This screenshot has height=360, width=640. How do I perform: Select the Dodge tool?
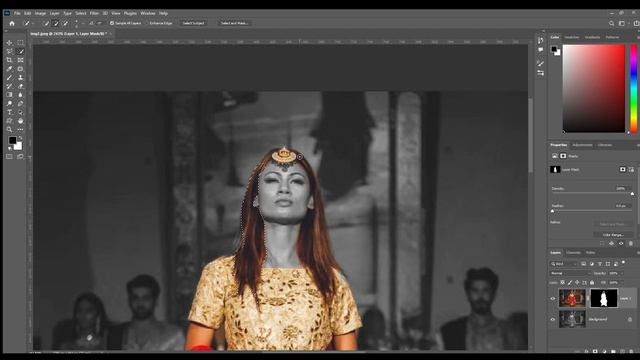click(x=9, y=104)
